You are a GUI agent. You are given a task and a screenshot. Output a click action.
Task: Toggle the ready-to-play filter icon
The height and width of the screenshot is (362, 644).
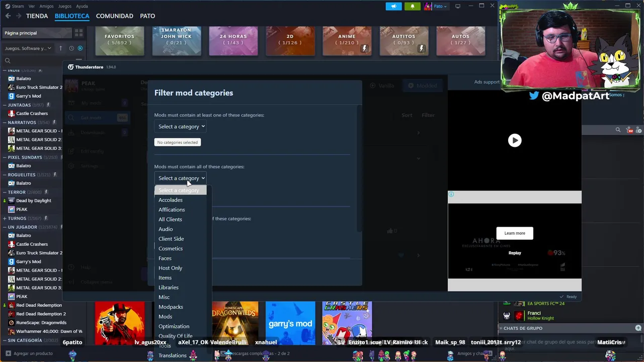tap(80, 48)
